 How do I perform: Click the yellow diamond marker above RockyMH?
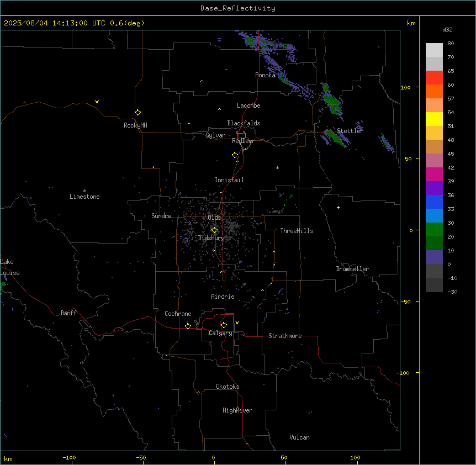(137, 113)
